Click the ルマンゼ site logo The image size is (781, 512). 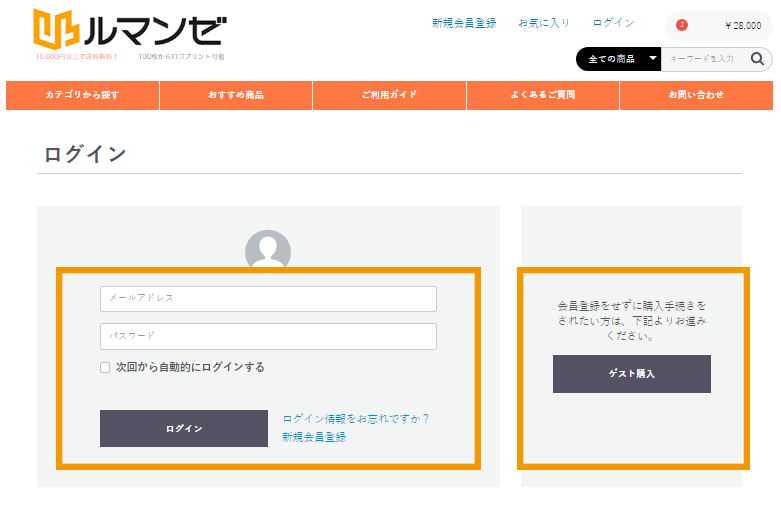[x=130, y=29]
